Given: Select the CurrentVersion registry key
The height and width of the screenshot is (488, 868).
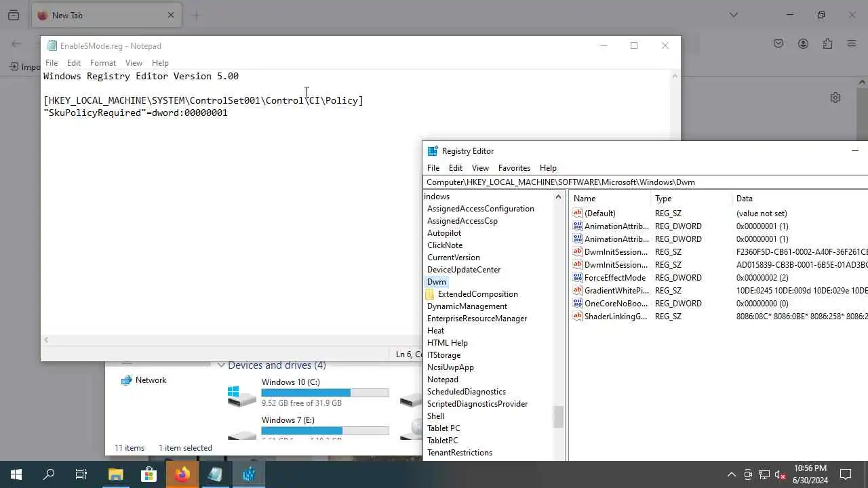Looking at the screenshot, I should (x=454, y=258).
